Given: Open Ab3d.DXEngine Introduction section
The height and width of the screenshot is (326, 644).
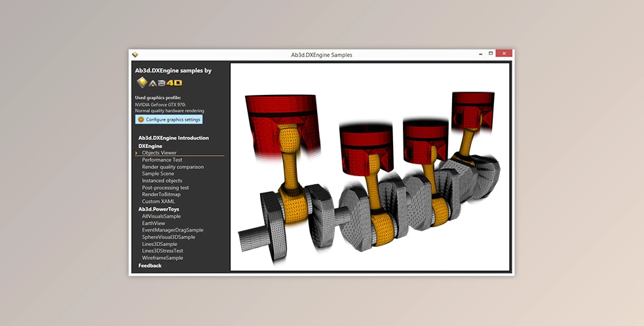Looking at the screenshot, I should (174, 138).
